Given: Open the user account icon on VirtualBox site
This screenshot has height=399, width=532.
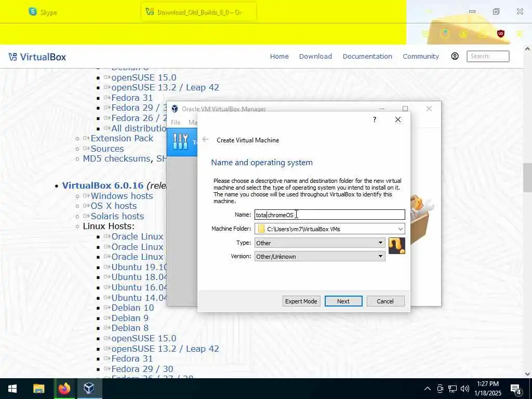Looking at the screenshot, I should [455, 56].
